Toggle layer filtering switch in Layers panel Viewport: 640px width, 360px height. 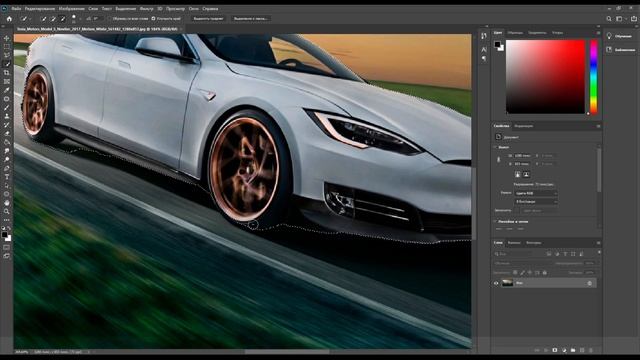coord(599,253)
